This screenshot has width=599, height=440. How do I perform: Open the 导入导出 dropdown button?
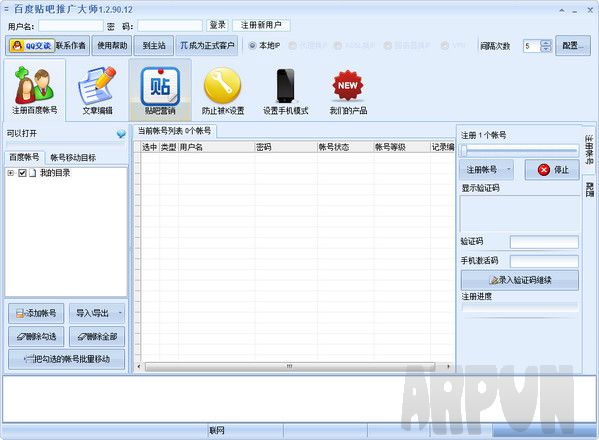[x=97, y=313]
